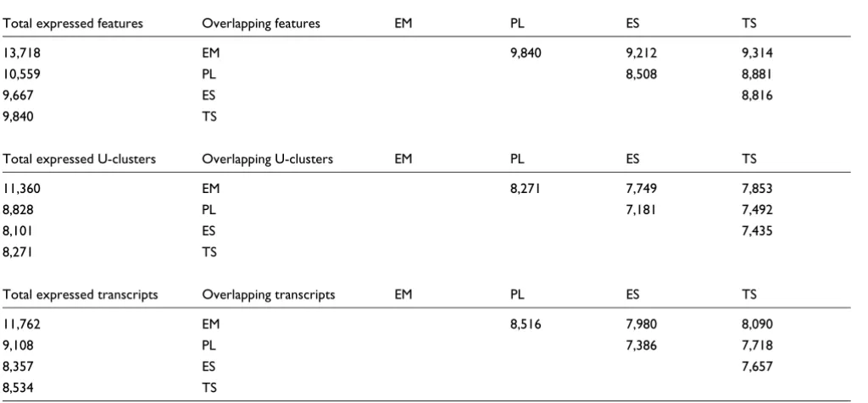
Task: Select the 7,386 PL-ES transcripts value
Action: (x=642, y=345)
